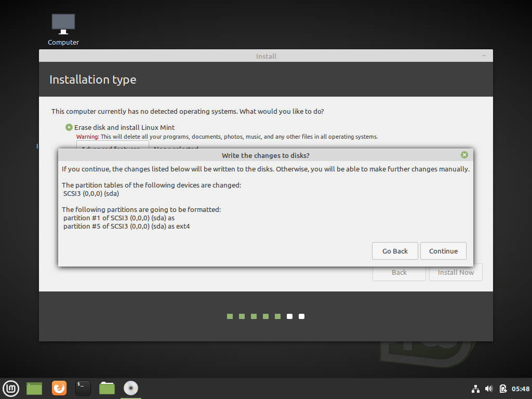Click the volume speaker tray icon

pyautogui.click(x=489, y=389)
